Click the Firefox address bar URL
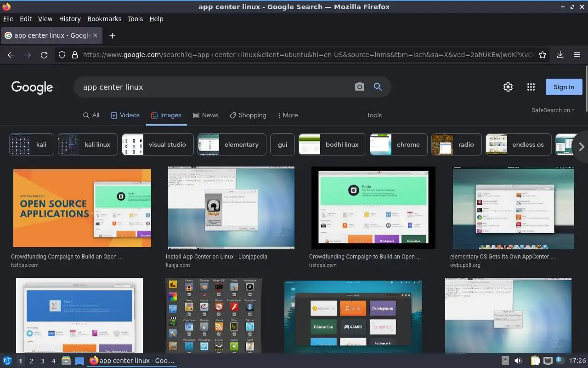 (x=308, y=55)
